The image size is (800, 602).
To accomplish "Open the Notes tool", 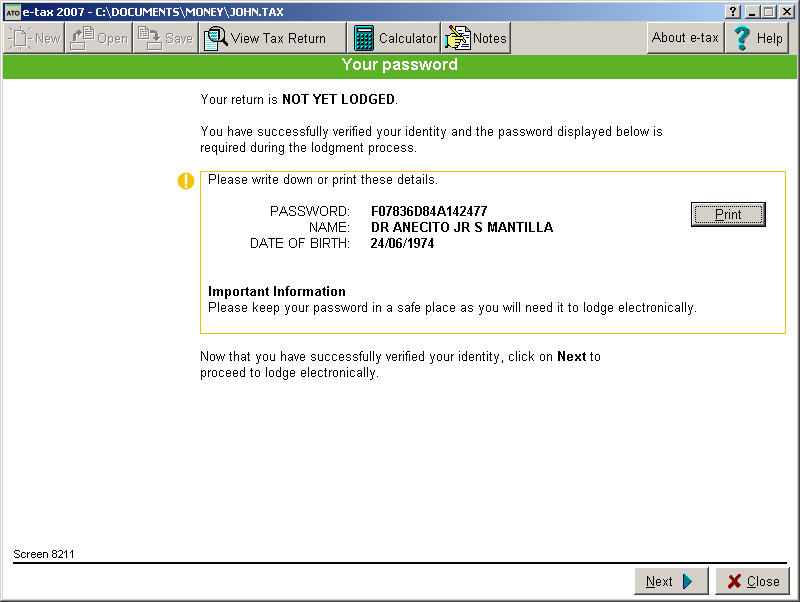I will coord(476,38).
